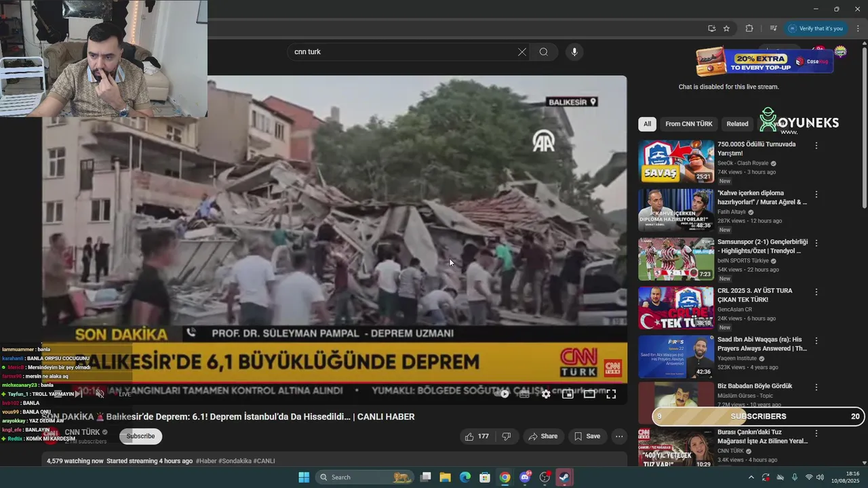
Task: Select the 'From CNN TÜRK' filter chip
Action: click(688, 124)
